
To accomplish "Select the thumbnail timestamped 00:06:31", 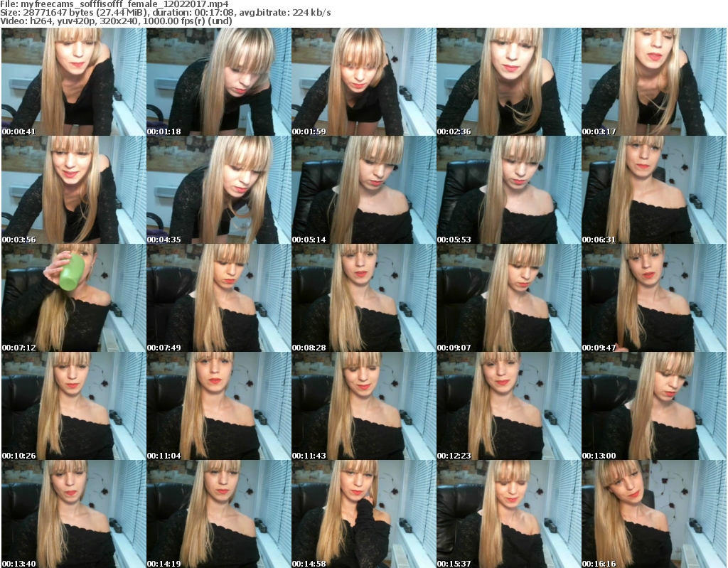I will [654, 190].
